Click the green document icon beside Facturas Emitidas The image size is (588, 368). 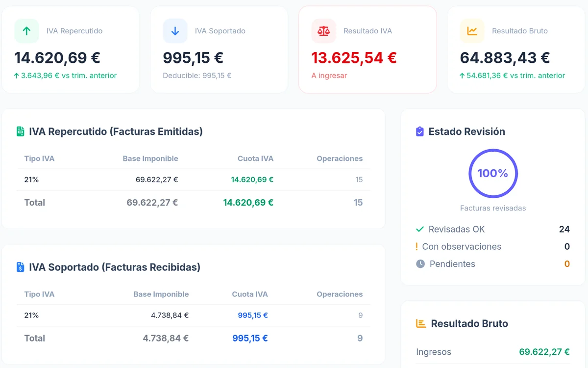20,131
